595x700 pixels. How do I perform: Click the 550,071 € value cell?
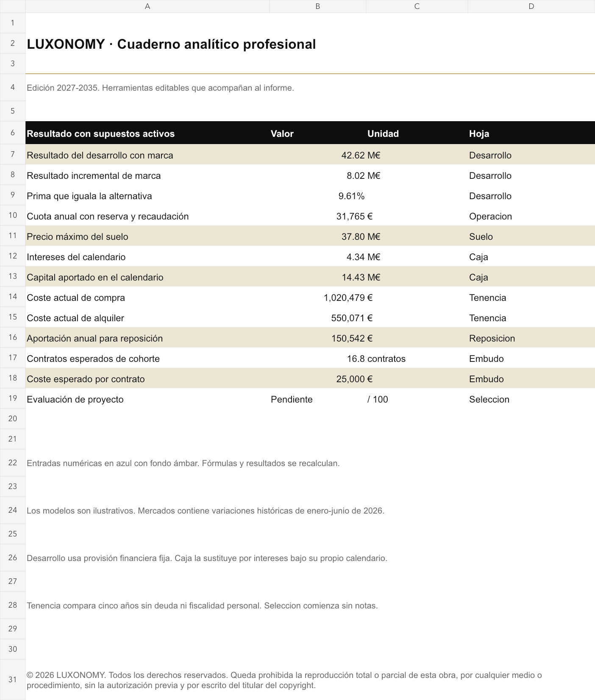318,318
